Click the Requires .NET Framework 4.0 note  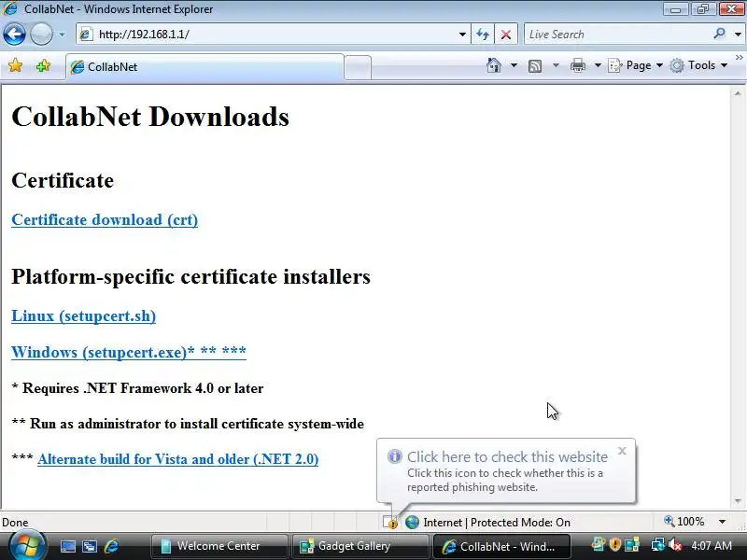[x=137, y=388]
